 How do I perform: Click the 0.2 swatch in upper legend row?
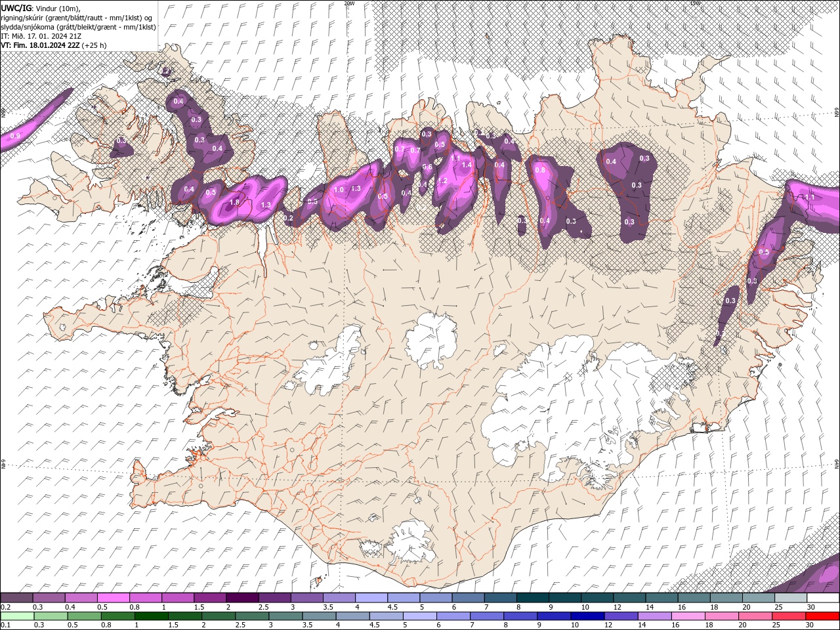coord(16,598)
